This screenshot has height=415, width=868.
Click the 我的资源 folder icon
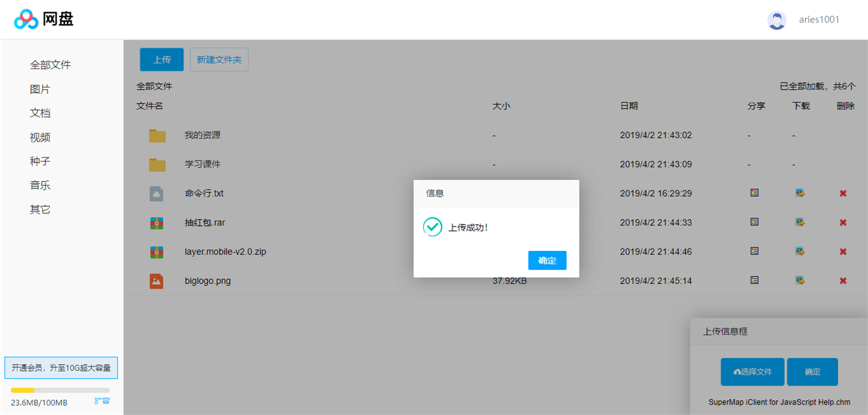[157, 135]
